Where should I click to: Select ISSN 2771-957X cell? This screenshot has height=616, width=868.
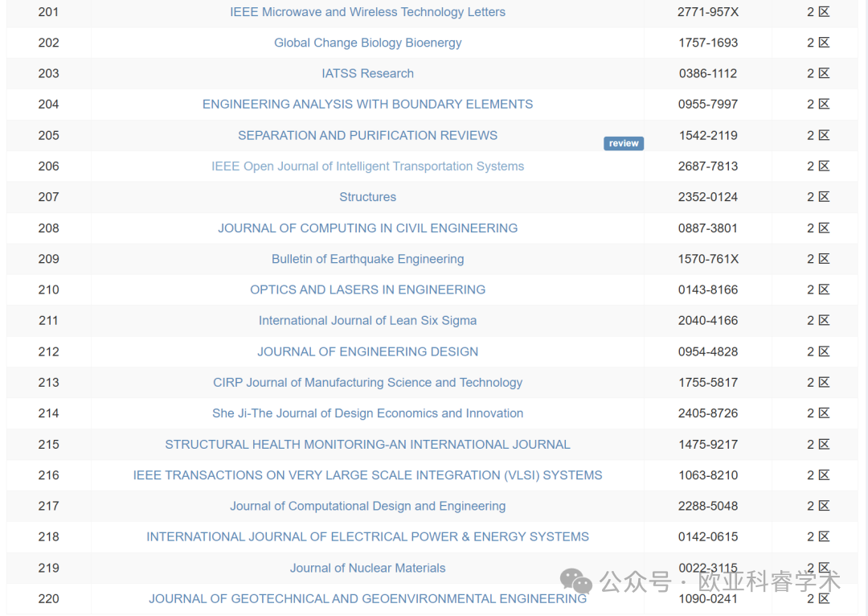click(708, 11)
